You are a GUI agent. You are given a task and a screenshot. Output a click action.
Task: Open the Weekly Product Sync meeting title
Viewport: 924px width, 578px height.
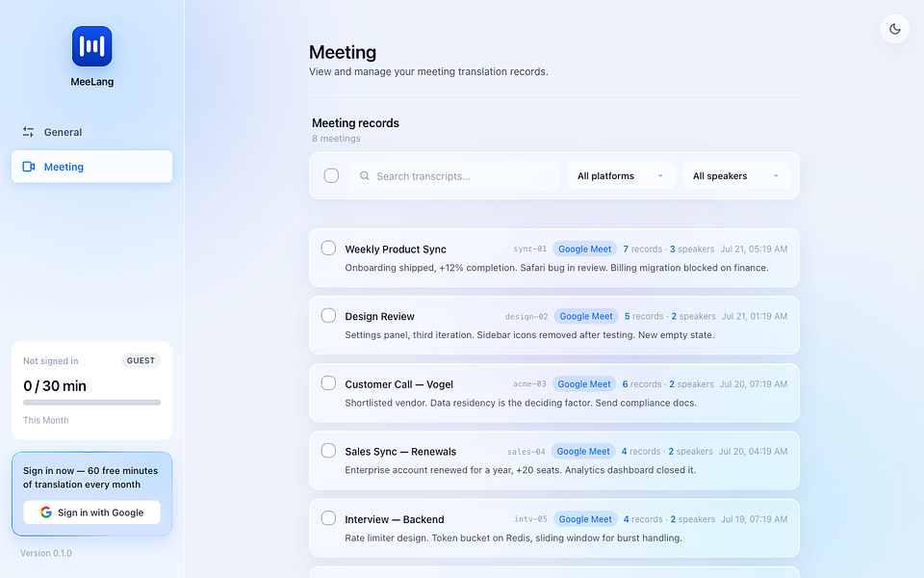(396, 249)
